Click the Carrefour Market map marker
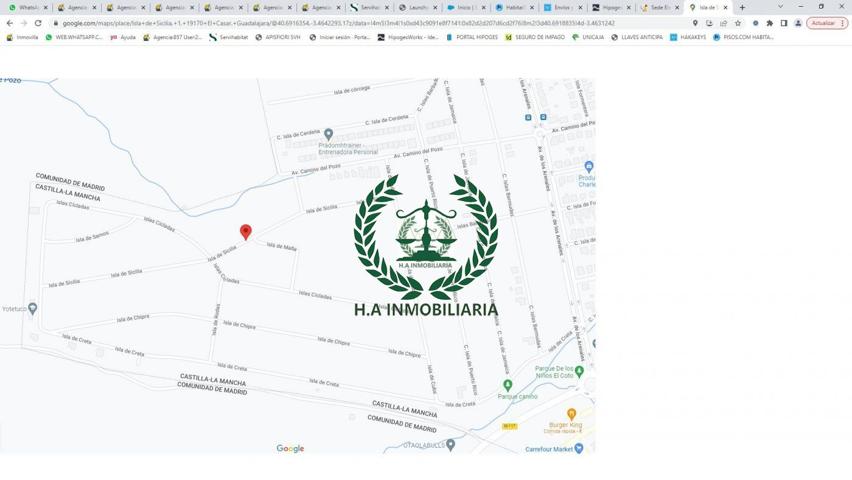This screenshot has height=480, width=852. [579, 448]
